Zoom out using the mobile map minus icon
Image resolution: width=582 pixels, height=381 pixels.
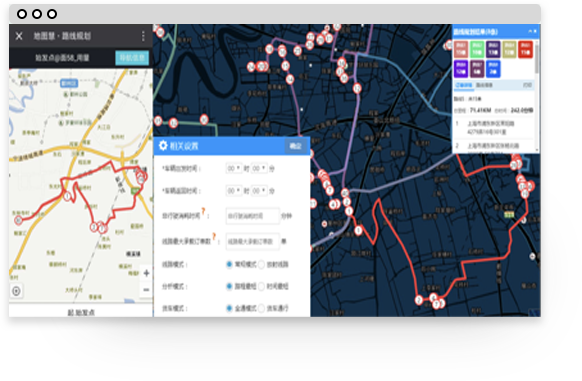pos(146,290)
